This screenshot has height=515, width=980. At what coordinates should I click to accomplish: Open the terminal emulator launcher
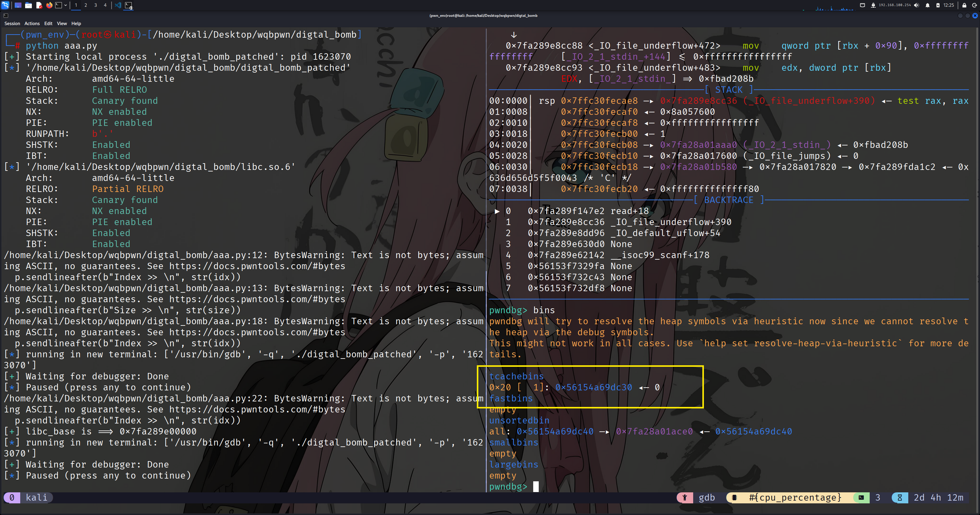59,5
